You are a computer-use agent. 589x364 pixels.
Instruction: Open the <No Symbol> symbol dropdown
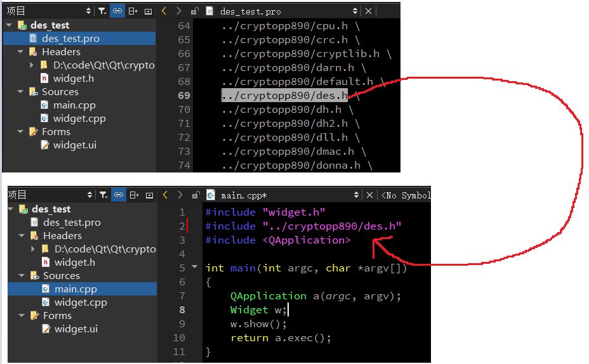point(406,195)
